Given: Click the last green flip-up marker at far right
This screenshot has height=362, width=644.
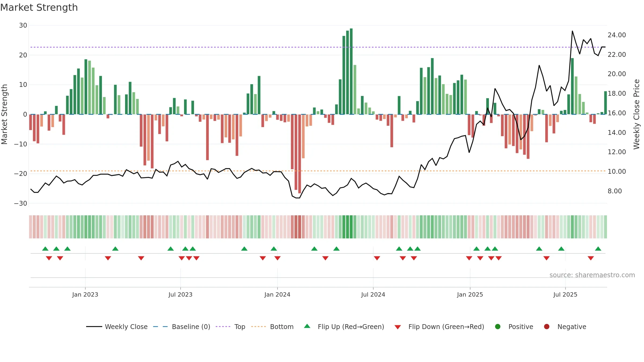Looking at the screenshot, I should point(598,249).
